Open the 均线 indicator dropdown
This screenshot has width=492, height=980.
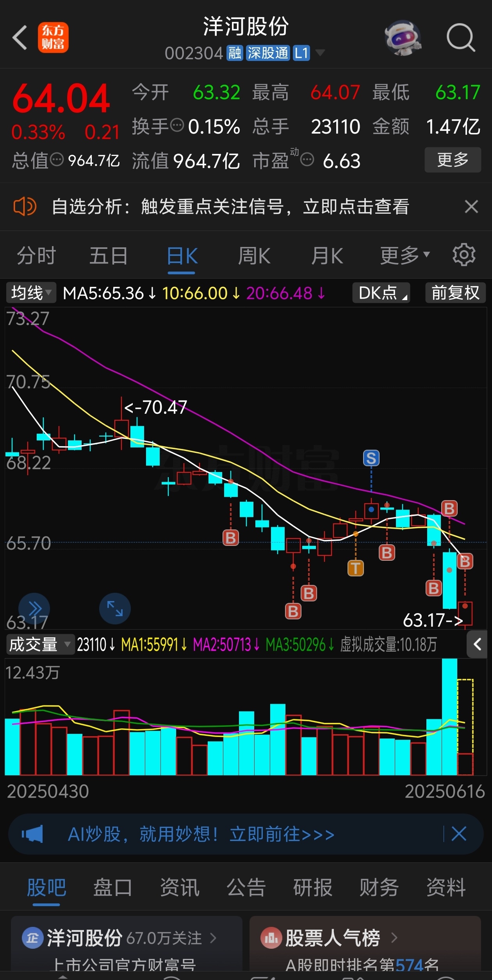[31, 293]
